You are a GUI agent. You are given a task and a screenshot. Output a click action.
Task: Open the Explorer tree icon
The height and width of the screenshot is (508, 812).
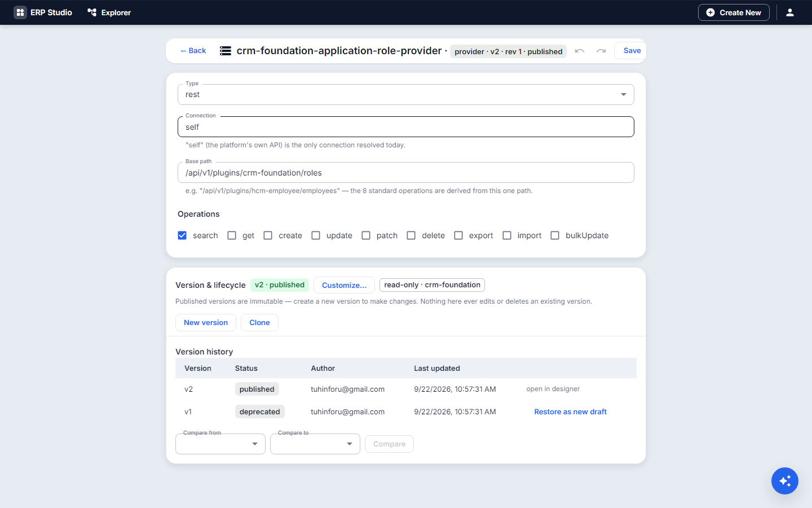pyautogui.click(x=92, y=12)
